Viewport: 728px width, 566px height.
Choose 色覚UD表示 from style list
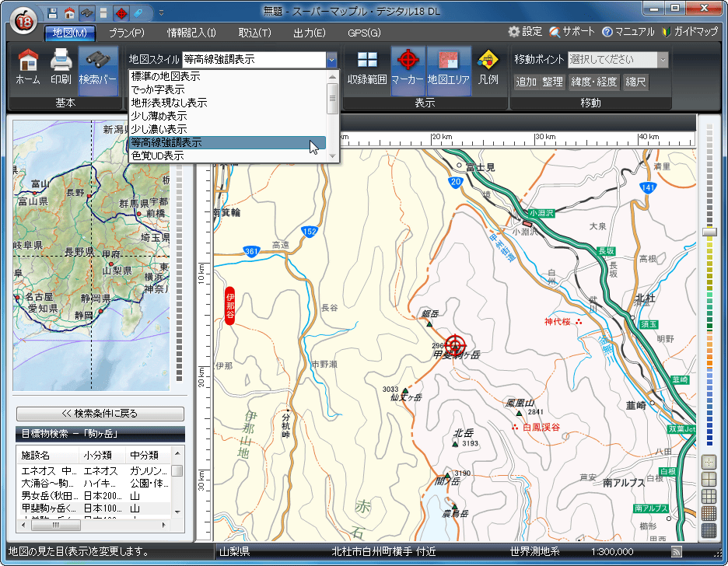pyautogui.click(x=227, y=155)
